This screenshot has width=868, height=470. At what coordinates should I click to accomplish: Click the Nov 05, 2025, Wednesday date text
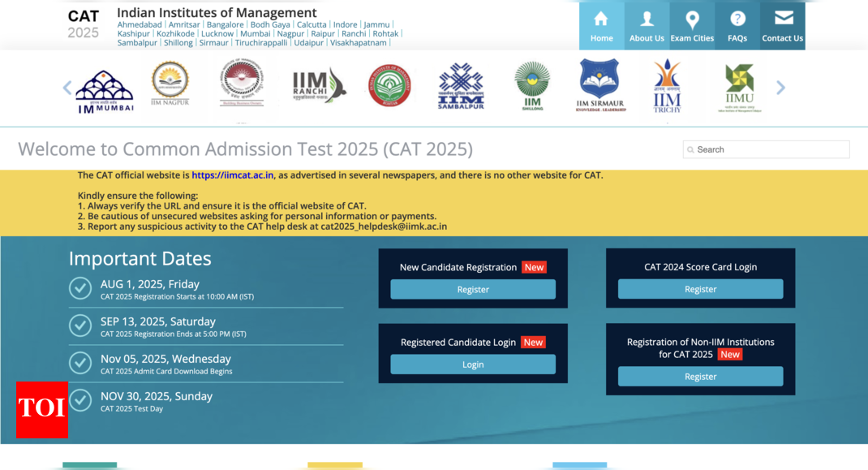165,359
